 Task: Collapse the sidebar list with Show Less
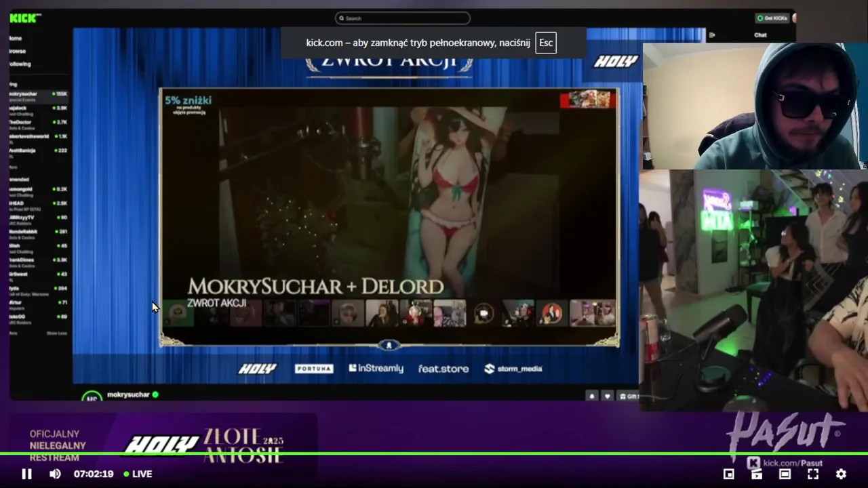coord(57,333)
